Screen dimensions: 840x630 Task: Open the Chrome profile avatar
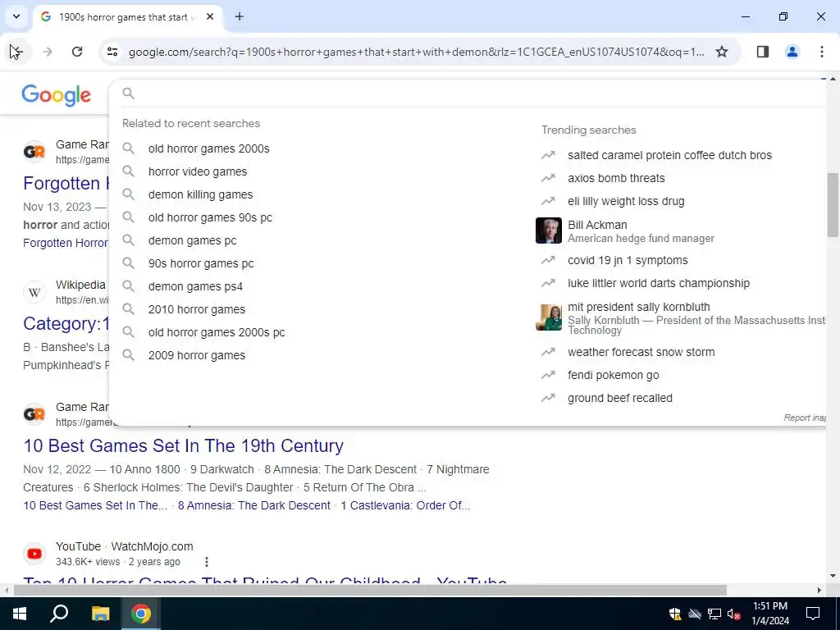[x=792, y=52]
